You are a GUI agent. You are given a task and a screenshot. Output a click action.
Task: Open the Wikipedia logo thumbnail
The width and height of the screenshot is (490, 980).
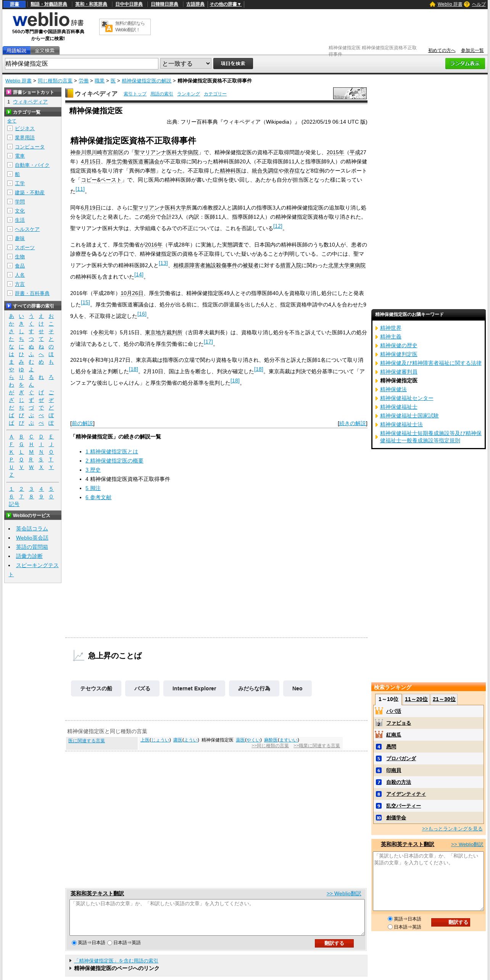350,93
